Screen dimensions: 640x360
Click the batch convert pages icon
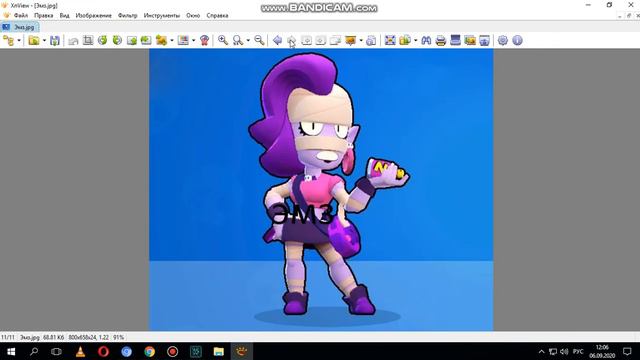click(x=405, y=40)
